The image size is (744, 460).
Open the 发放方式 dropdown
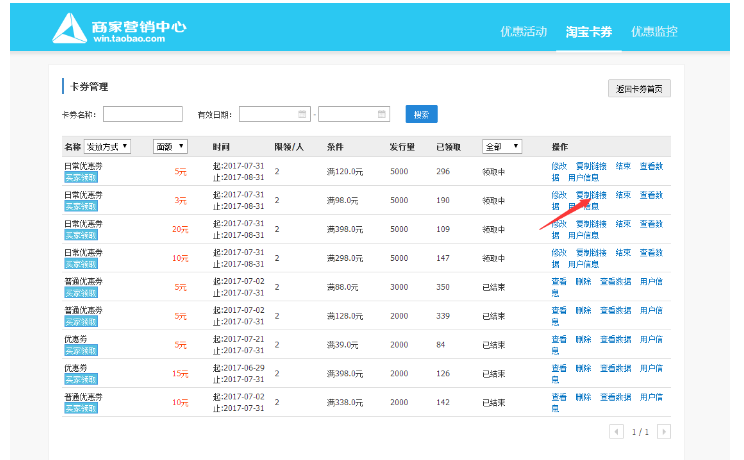pyautogui.click(x=107, y=147)
